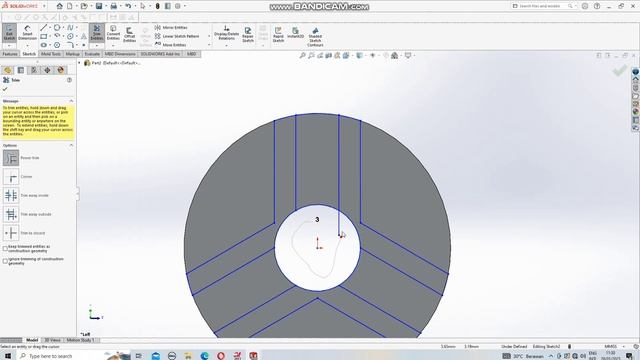
Task: Switch to the SOLIDWORKS Add-Ins tab
Action: tap(160, 54)
